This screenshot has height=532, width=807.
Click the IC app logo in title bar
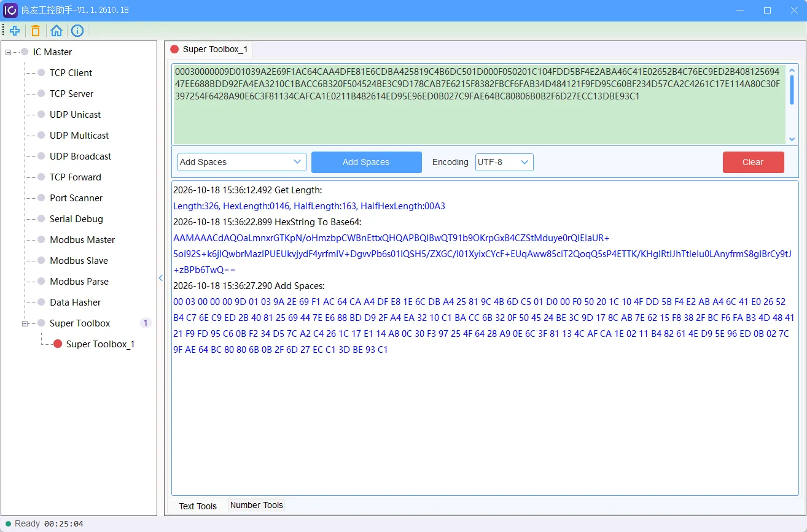coord(10,10)
